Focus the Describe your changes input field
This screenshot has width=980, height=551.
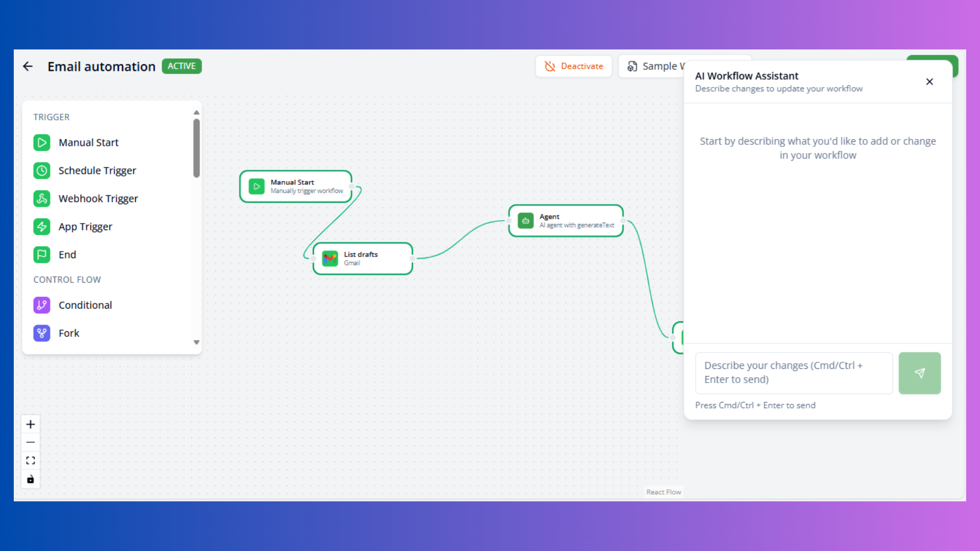coord(793,372)
